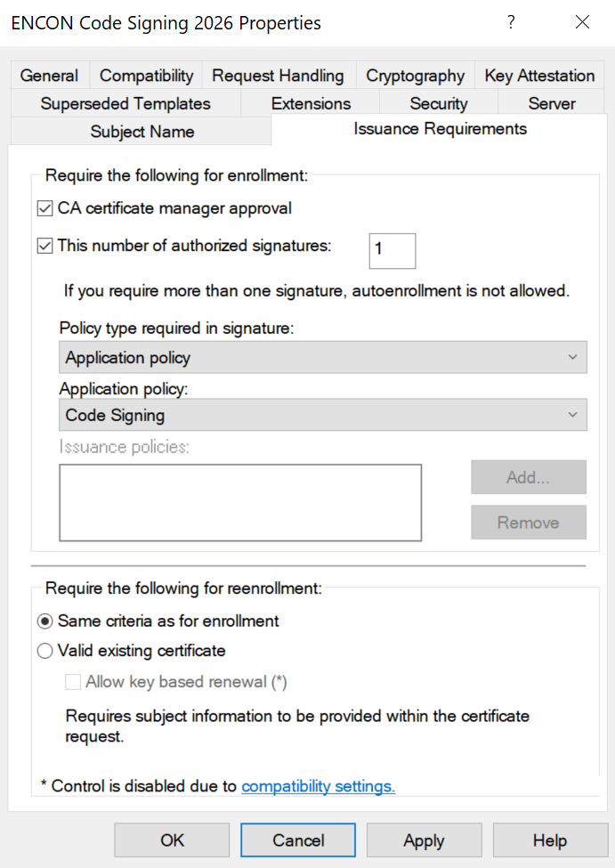Switch to the Extensions tab
Screen dimensions: 615x868
point(309,103)
